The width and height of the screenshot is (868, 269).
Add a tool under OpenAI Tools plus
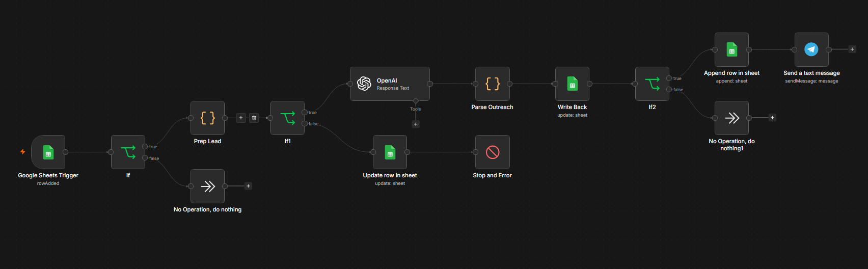point(416,124)
